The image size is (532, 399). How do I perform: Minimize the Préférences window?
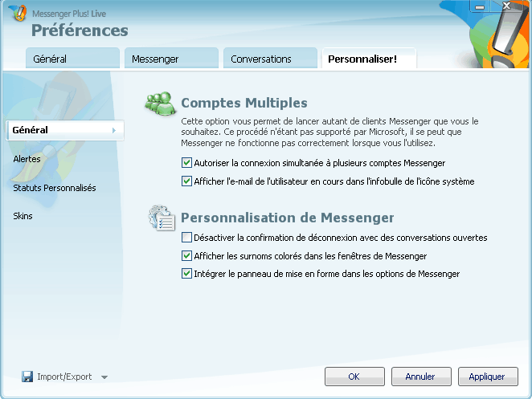480,6
